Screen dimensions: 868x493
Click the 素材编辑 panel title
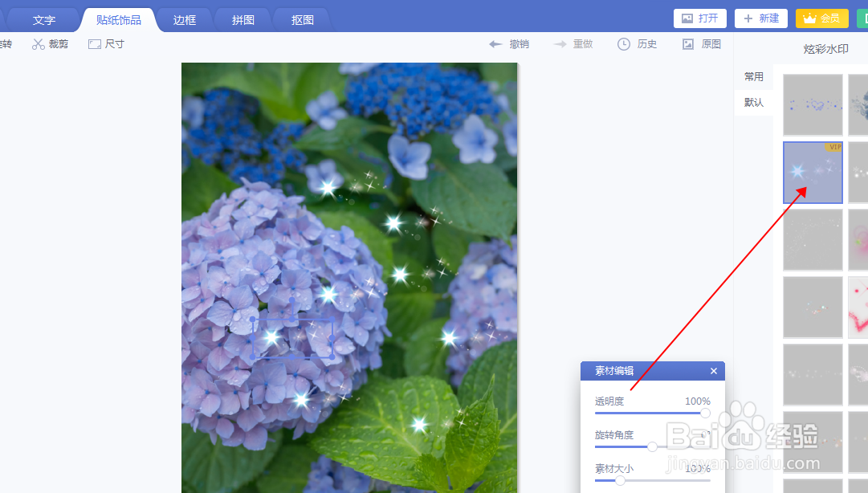pos(614,371)
